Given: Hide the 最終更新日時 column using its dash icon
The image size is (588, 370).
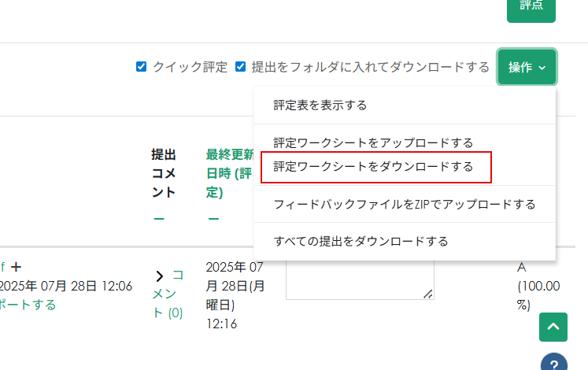Looking at the screenshot, I should point(214,218).
